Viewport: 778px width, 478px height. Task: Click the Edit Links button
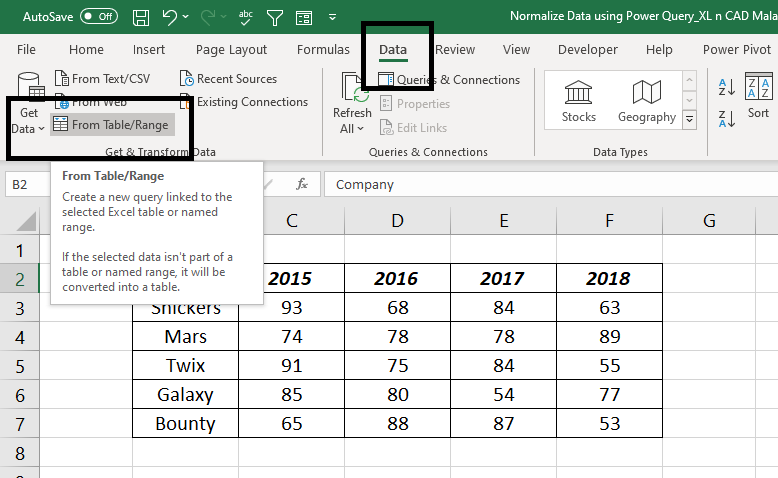click(413, 128)
